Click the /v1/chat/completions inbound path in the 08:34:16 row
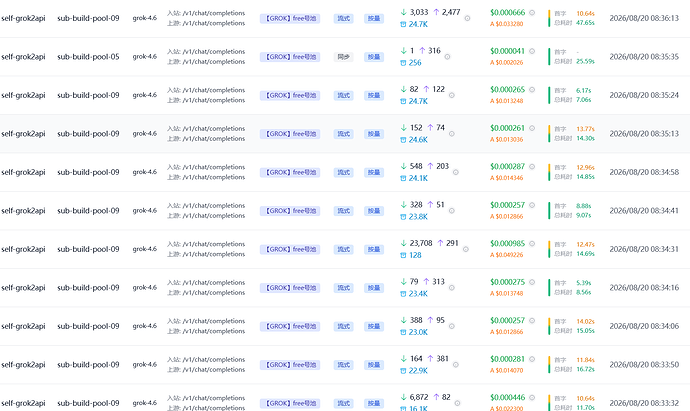The image size is (690, 411). (214, 283)
